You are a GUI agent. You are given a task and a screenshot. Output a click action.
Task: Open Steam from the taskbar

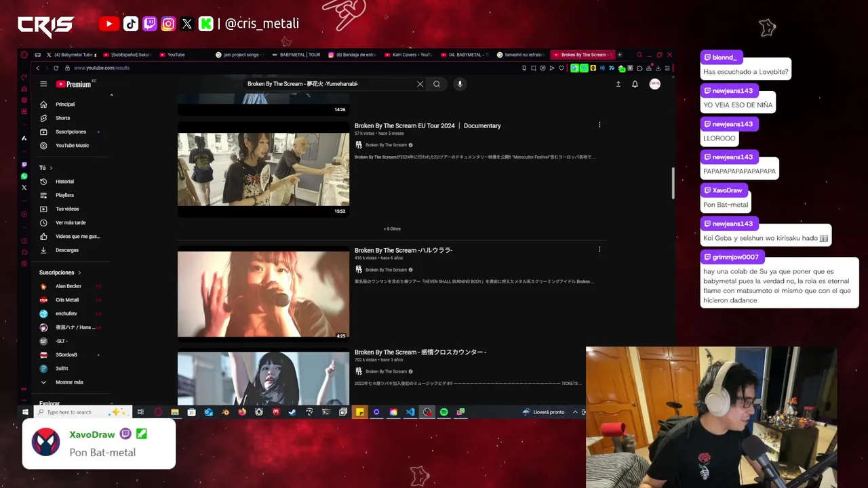tap(292, 412)
